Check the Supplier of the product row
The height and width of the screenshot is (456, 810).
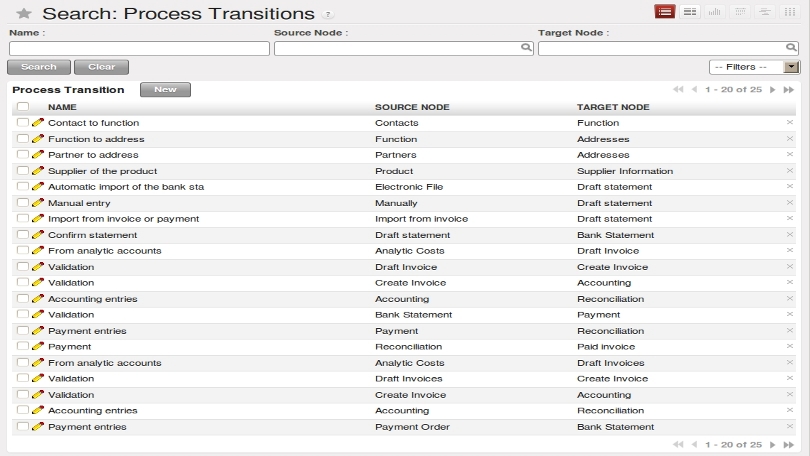coord(23,170)
